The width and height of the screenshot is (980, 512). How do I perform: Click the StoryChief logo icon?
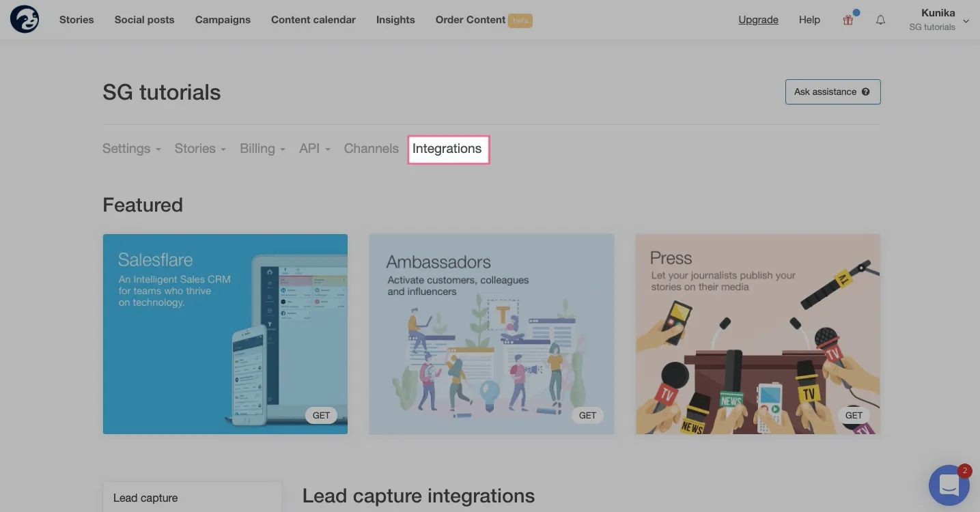25,19
